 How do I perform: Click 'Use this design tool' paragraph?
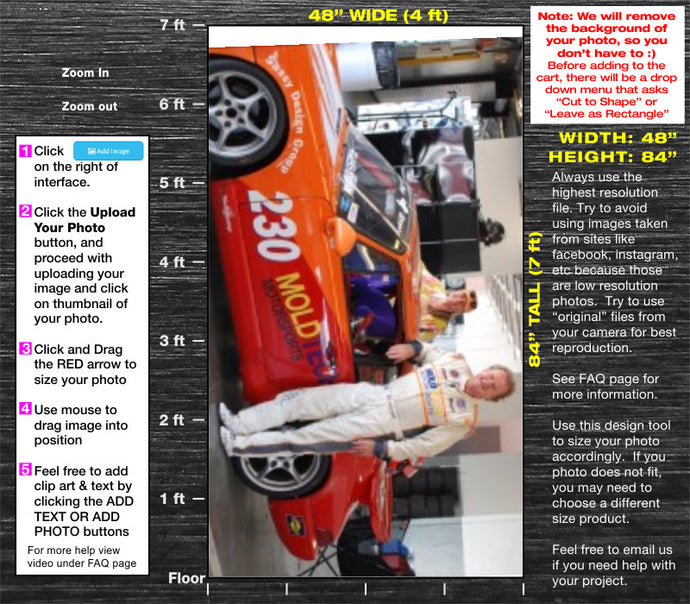pyautogui.click(x=611, y=472)
